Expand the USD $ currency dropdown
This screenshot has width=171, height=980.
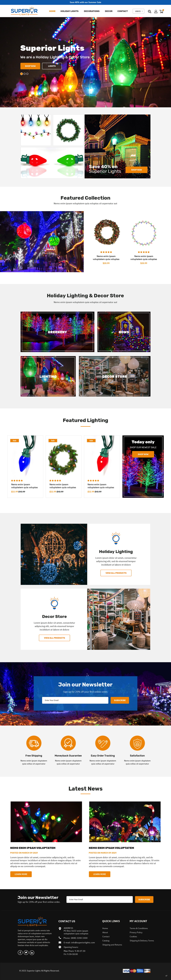139,11
